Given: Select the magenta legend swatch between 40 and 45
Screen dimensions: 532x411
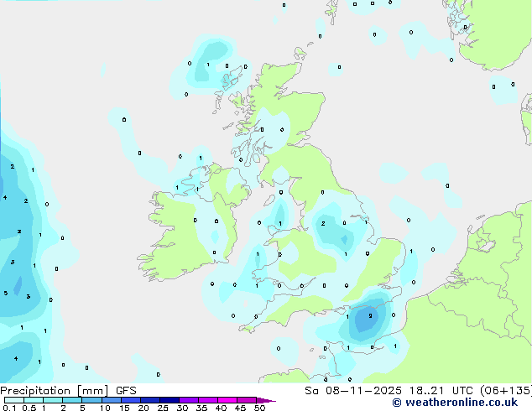Looking at the screenshot, I should tap(227, 400).
